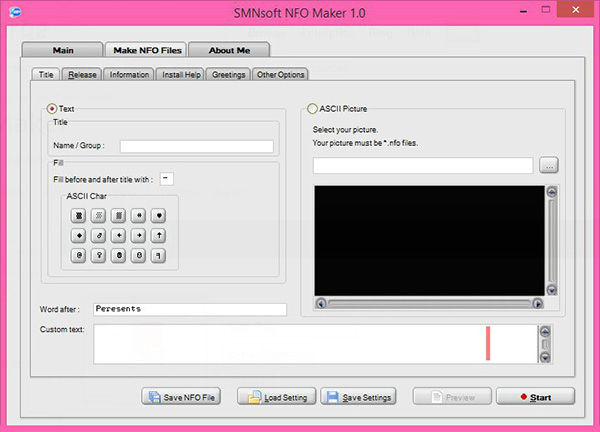Insert the double exclamation ASCII character

click(139, 216)
